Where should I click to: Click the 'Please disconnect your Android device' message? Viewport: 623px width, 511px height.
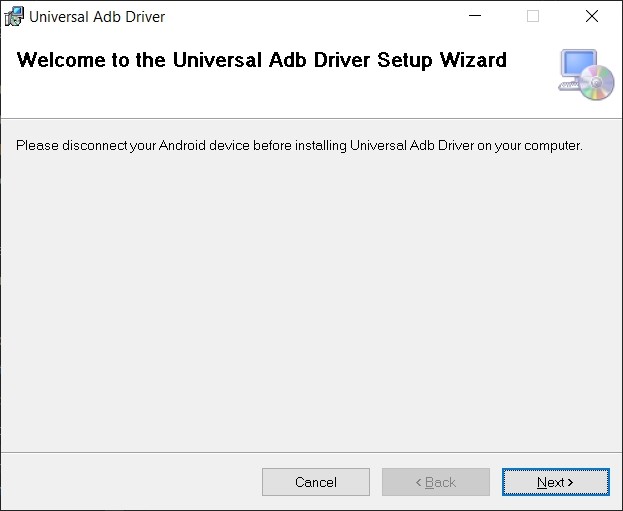[299, 145]
